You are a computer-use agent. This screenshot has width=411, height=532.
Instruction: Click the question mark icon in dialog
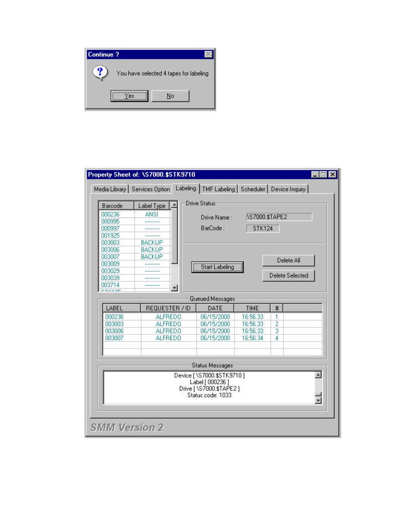point(100,72)
